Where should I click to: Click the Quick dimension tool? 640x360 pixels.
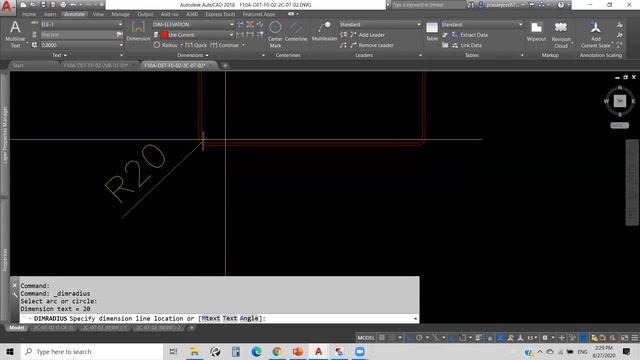pos(196,45)
